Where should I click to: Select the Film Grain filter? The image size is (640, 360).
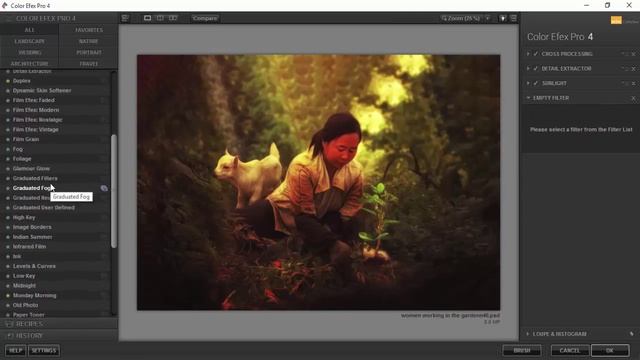pos(26,139)
